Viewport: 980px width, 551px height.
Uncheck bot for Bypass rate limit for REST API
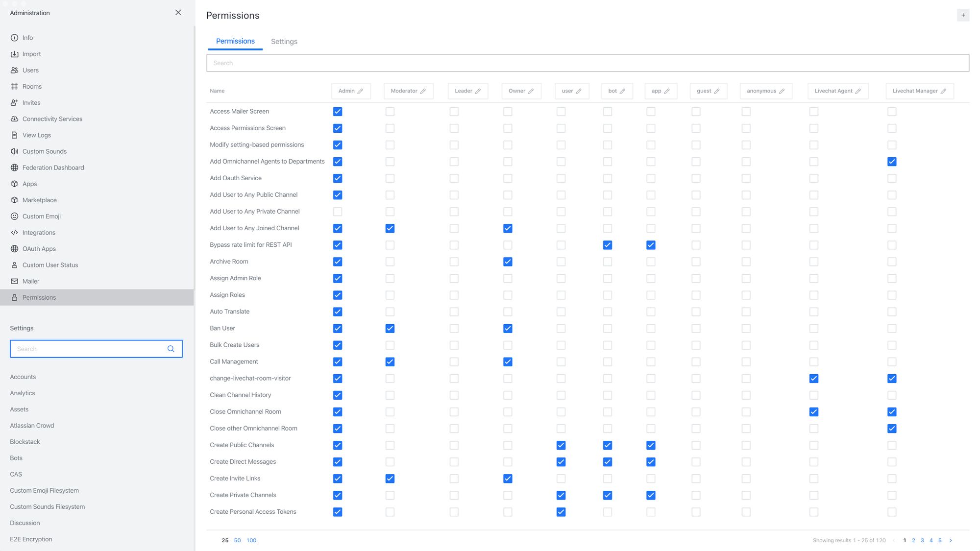coord(608,245)
